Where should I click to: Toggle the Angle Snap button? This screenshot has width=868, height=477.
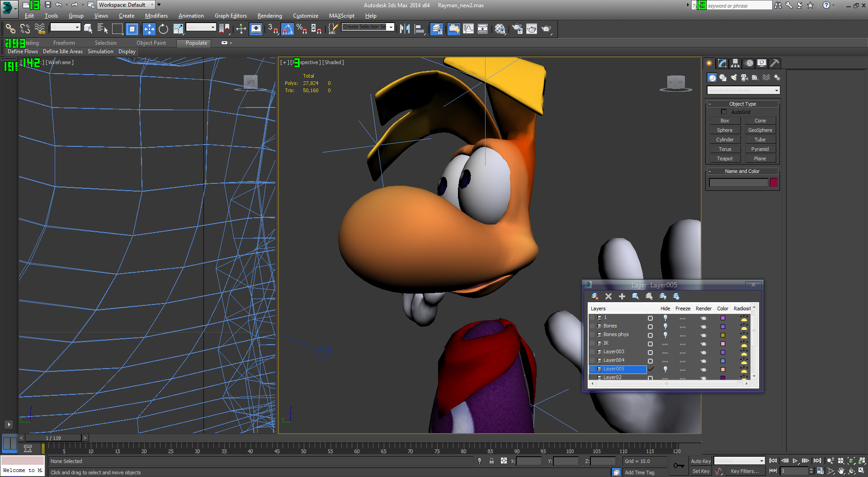pos(288,29)
